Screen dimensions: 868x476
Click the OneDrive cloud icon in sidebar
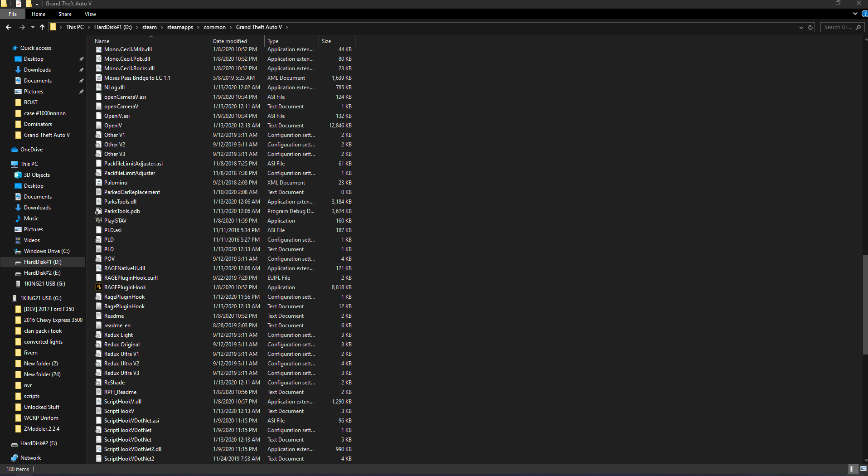pyautogui.click(x=15, y=150)
